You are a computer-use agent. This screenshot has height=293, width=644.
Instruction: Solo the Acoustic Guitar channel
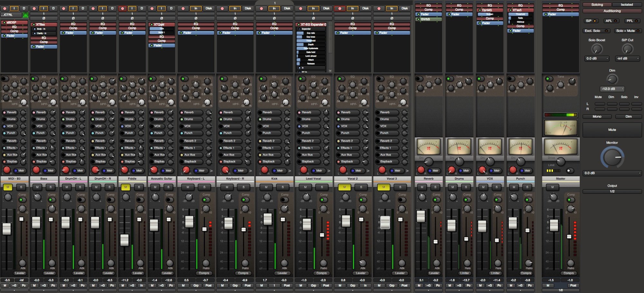tap(168, 187)
